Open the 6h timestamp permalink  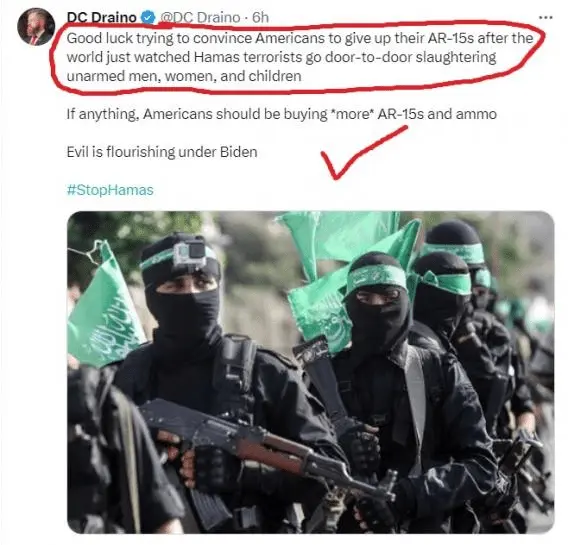coord(260,17)
